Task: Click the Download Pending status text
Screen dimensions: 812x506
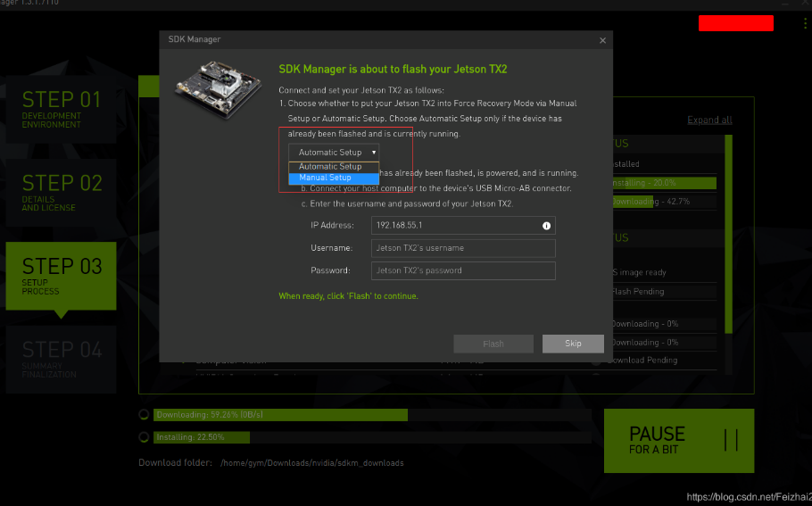Action: click(642, 361)
